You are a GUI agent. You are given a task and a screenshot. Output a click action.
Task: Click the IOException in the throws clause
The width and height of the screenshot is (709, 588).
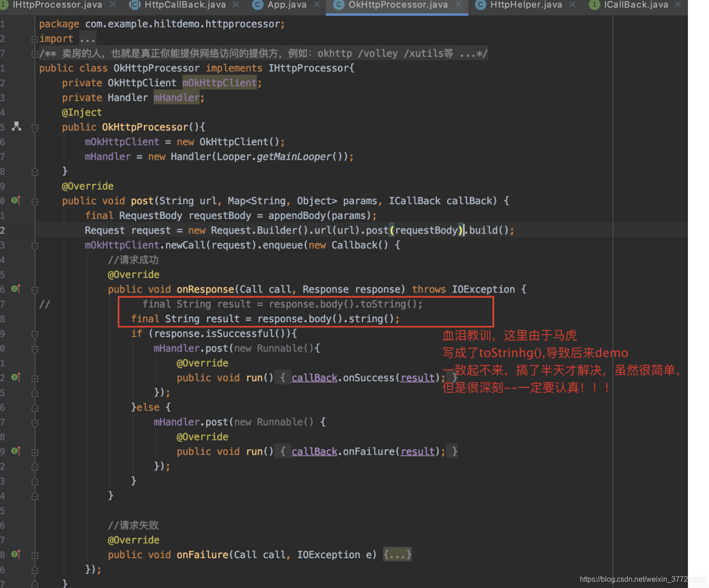pos(484,289)
